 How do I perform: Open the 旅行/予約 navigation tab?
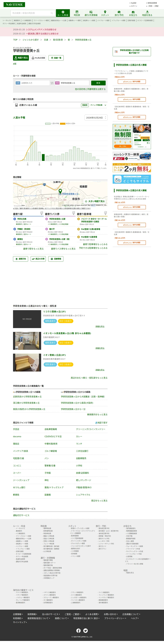pyautogui.click(x=119, y=13)
